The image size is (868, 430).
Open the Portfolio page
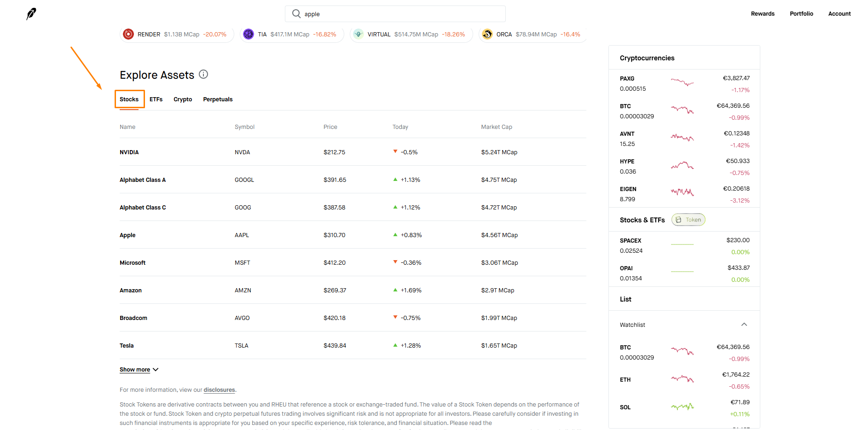pos(801,14)
